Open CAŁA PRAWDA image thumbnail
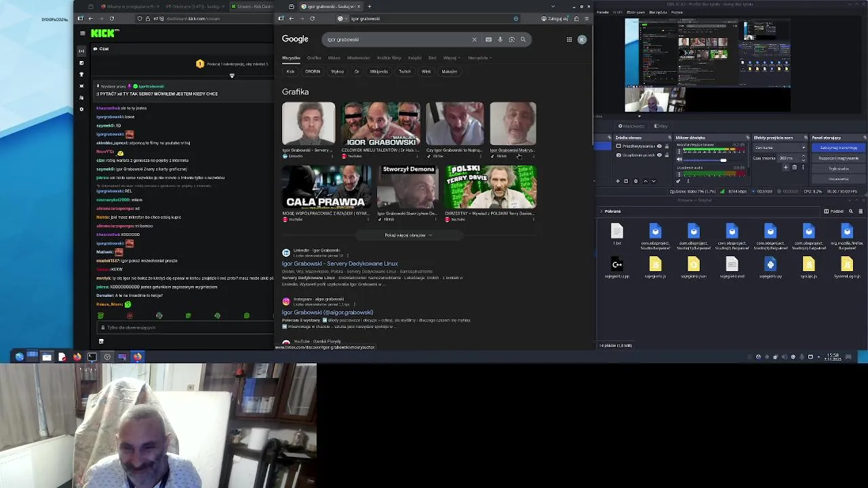 326,187
